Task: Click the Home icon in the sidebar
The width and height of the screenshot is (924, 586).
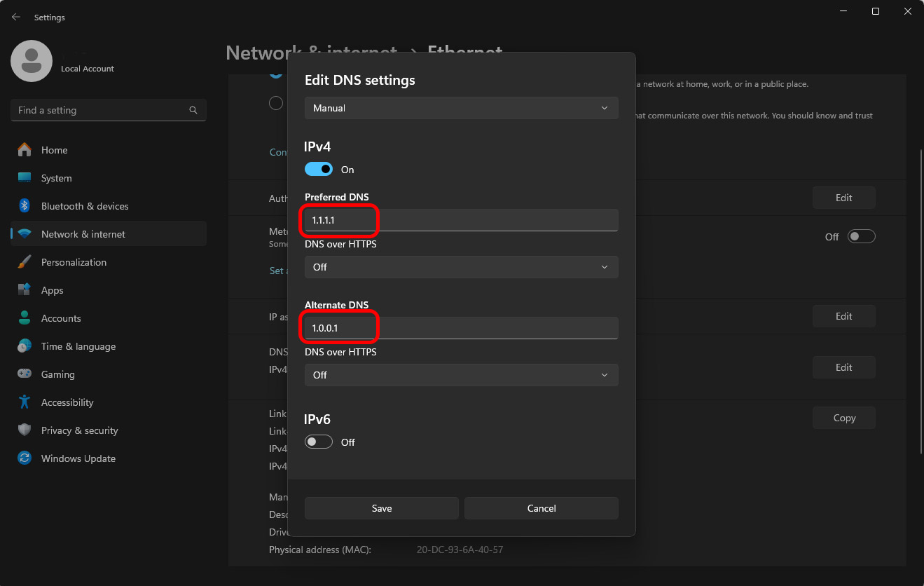Action: click(x=25, y=150)
